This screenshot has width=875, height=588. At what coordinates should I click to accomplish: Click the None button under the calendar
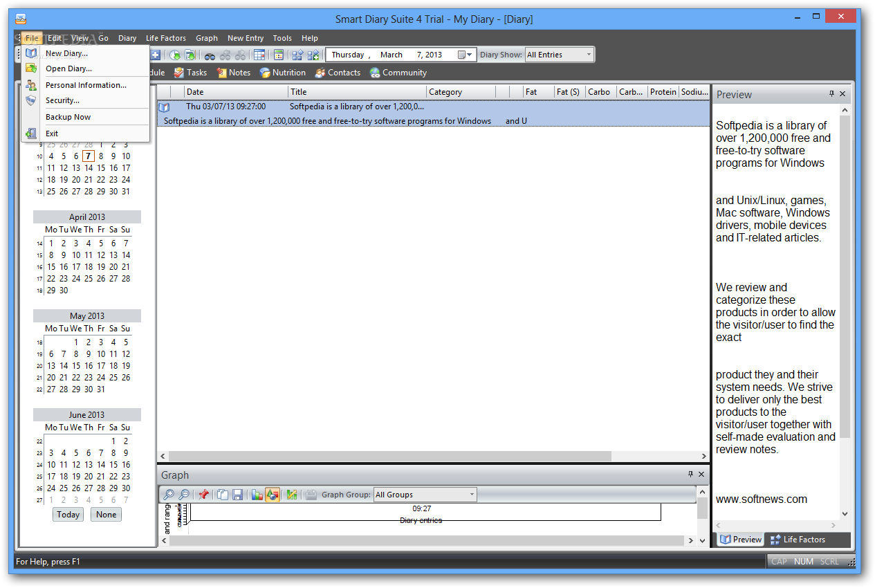coord(106,514)
